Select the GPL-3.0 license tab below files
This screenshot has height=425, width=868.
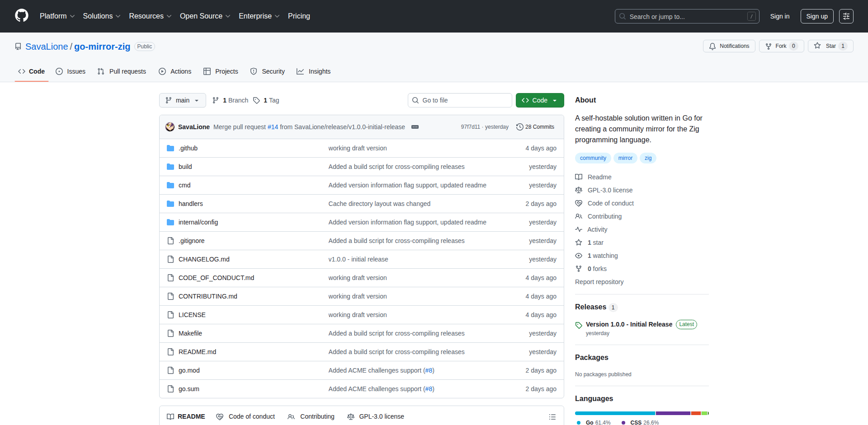(376, 416)
